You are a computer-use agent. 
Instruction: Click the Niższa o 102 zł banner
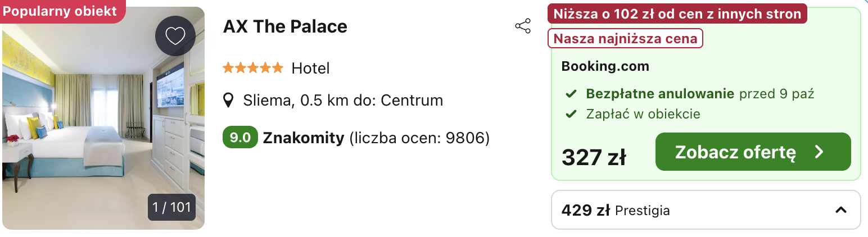coord(677,14)
